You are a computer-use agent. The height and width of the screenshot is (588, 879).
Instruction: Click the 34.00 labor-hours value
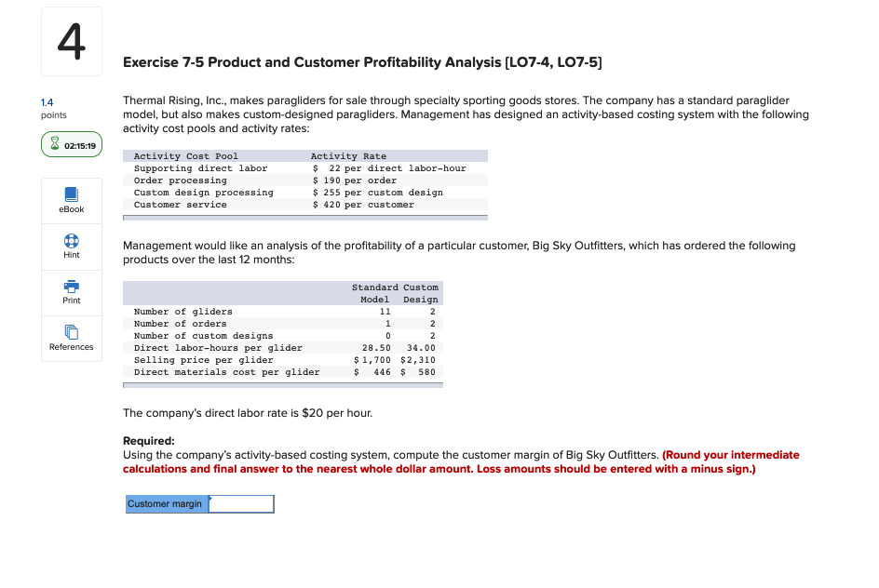click(x=421, y=348)
